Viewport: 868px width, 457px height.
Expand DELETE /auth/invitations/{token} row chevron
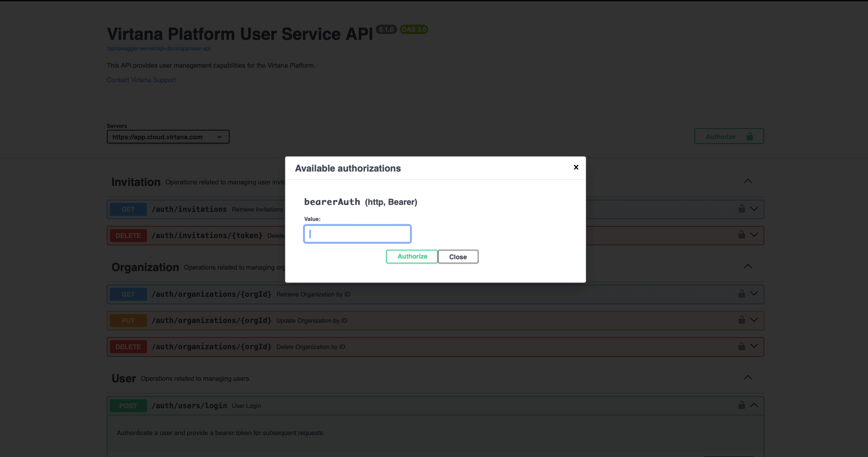pyautogui.click(x=754, y=235)
